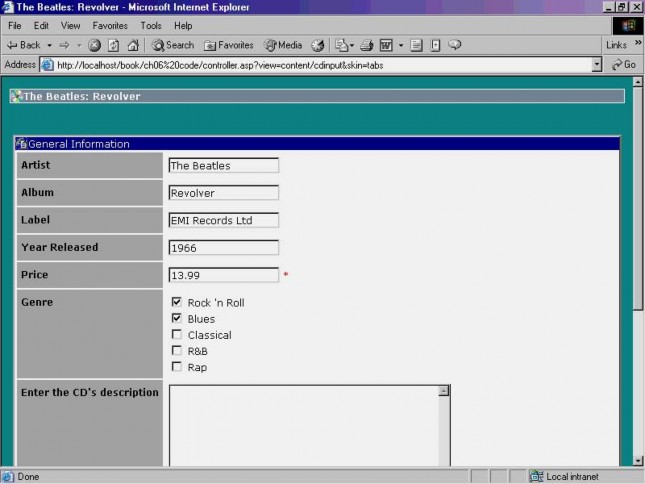This screenshot has width=645, height=484.
Task: Click the page scrollbar down arrow
Action: (638, 461)
